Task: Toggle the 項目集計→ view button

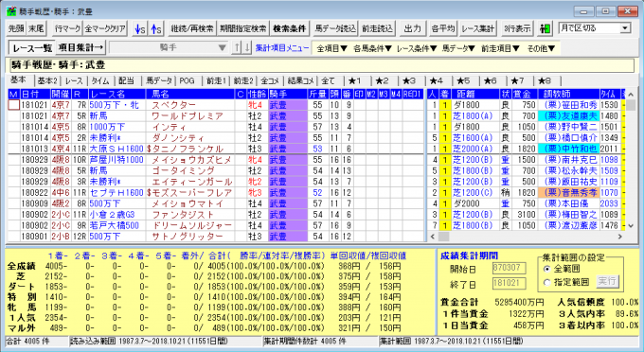Action: (80, 47)
